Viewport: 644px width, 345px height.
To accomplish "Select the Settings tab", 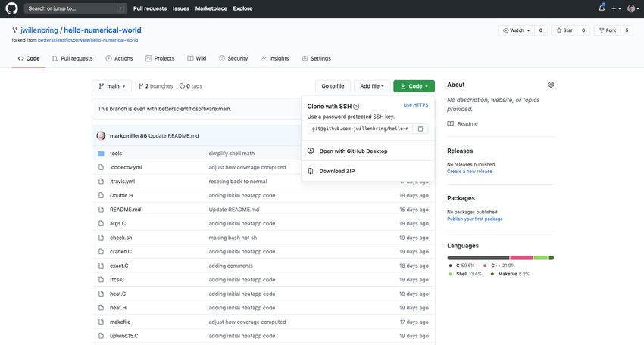I will click(x=316, y=58).
